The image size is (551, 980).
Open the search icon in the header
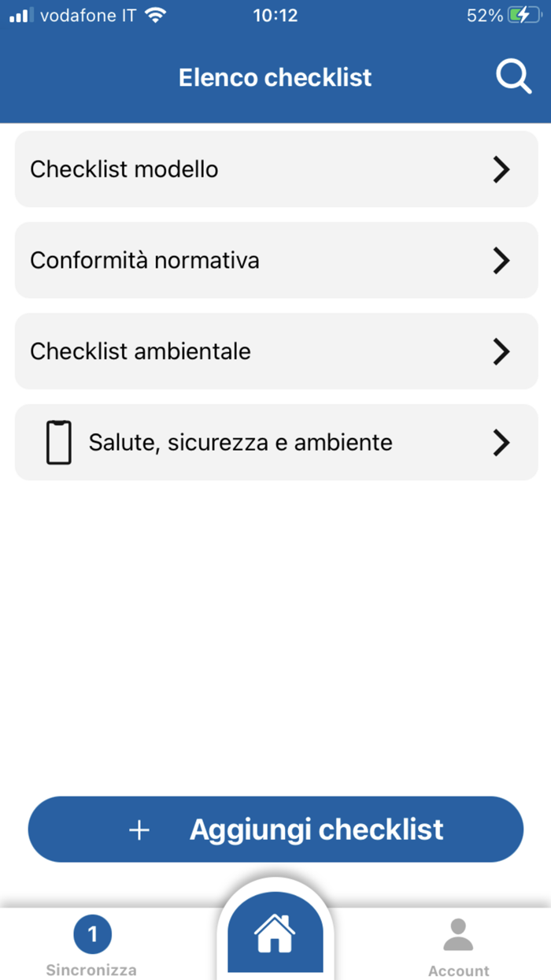coord(513,76)
